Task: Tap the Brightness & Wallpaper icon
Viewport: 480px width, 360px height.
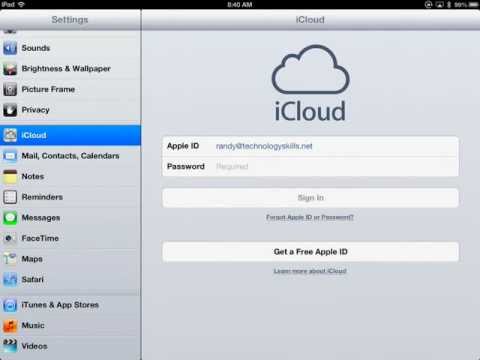Action: click(x=10, y=69)
